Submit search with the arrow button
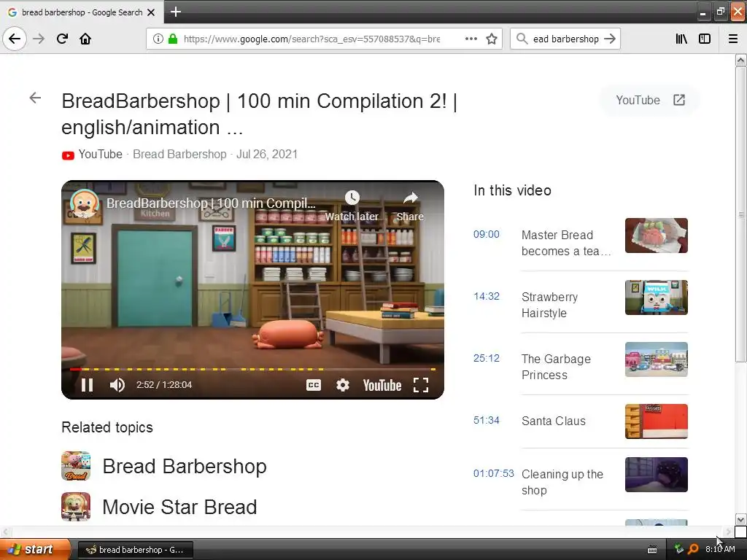The width and height of the screenshot is (747, 560). [x=610, y=39]
